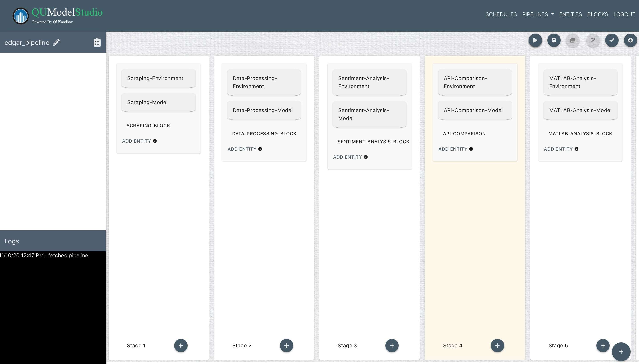
Task: Click the greyed-out branch/fork icon
Action: click(593, 40)
